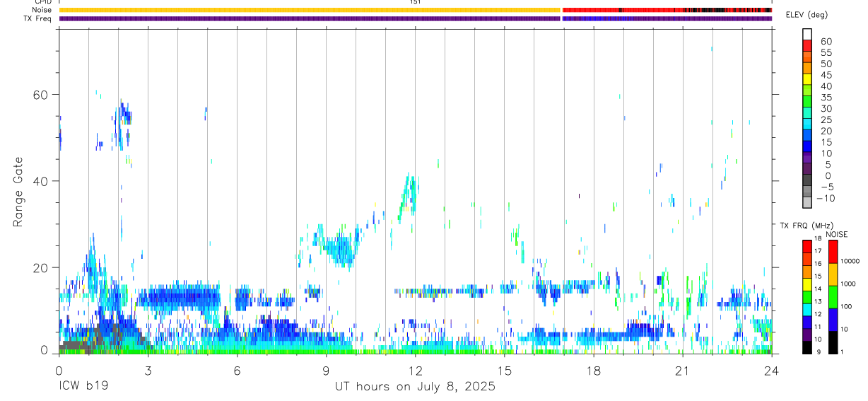This screenshot has height=401, width=868.
Task: Pick the orange 15 MHz swatch in the TX FRQ colorbar
Action: pyautogui.click(x=807, y=272)
